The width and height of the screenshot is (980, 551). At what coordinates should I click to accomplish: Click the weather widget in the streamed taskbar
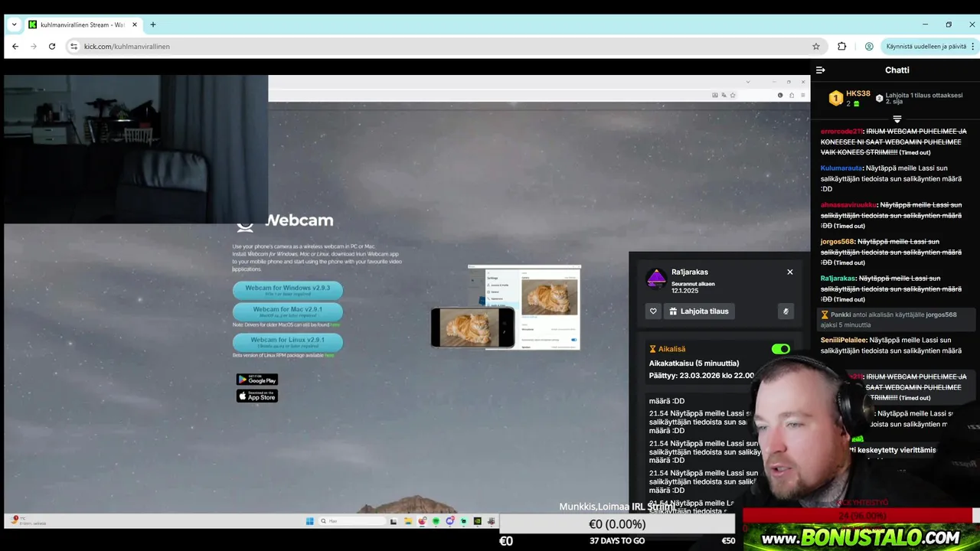[x=29, y=521]
